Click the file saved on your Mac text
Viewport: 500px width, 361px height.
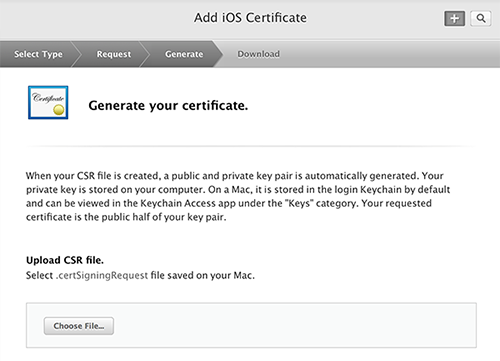tap(203, 276)
